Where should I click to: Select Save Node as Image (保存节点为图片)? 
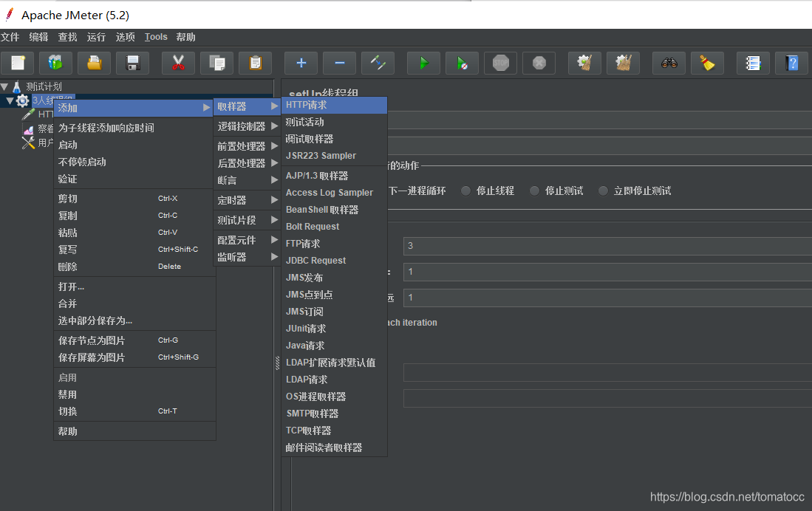134,340
